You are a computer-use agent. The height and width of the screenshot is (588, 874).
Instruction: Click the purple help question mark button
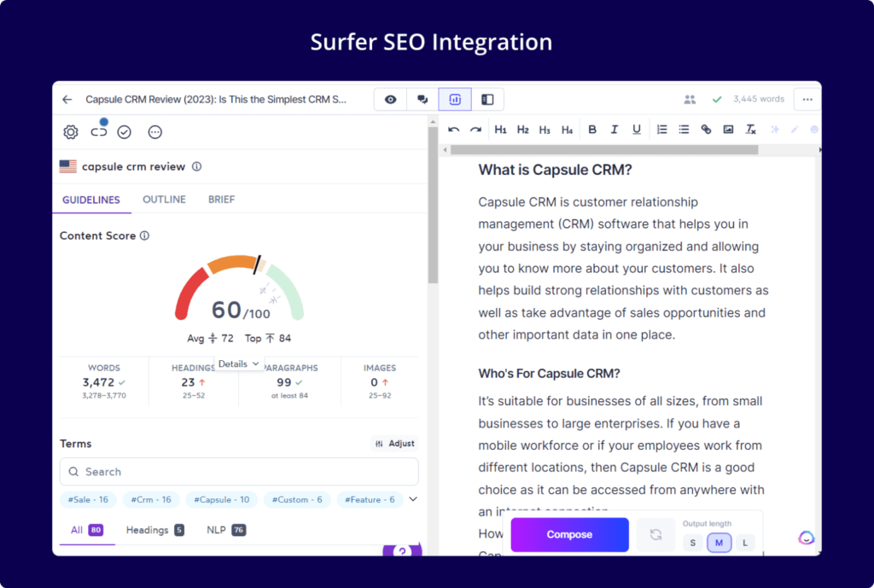(402, 550)
